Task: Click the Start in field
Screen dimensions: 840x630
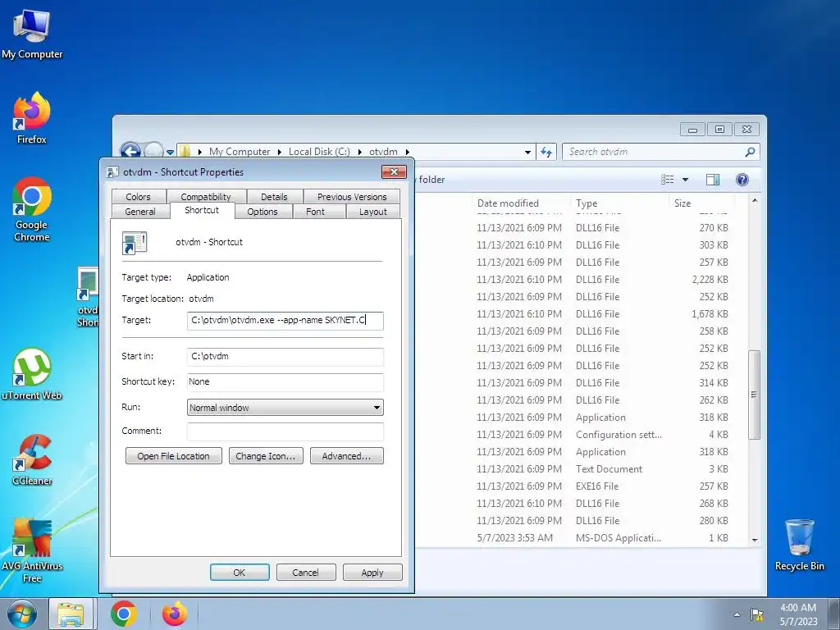Action: [x=285, y=356]
